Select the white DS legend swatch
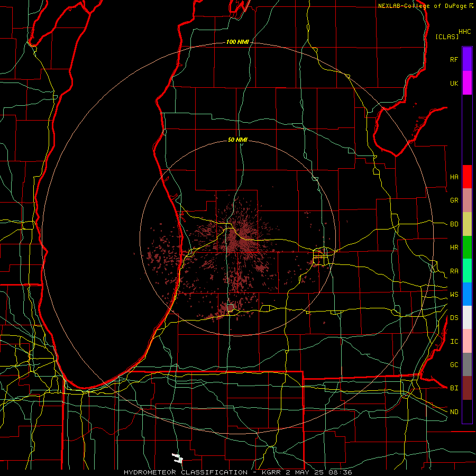The width and height of the screenshot is (476, 476). pyautogui.click(x=467, y=317)
